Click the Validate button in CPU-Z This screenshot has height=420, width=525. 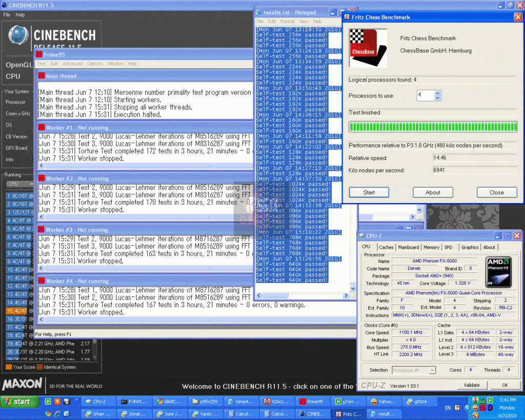pyautogui.click(x=472, y=385)
